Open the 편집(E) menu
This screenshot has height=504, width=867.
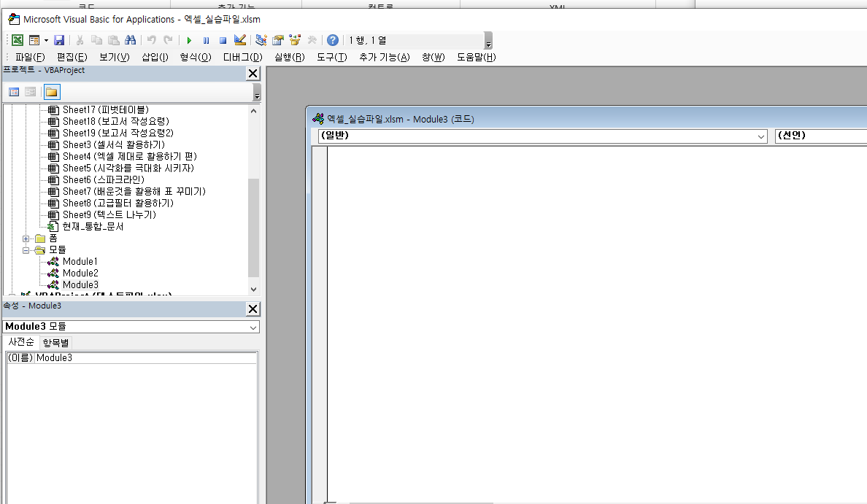click(x=72, y=58)
